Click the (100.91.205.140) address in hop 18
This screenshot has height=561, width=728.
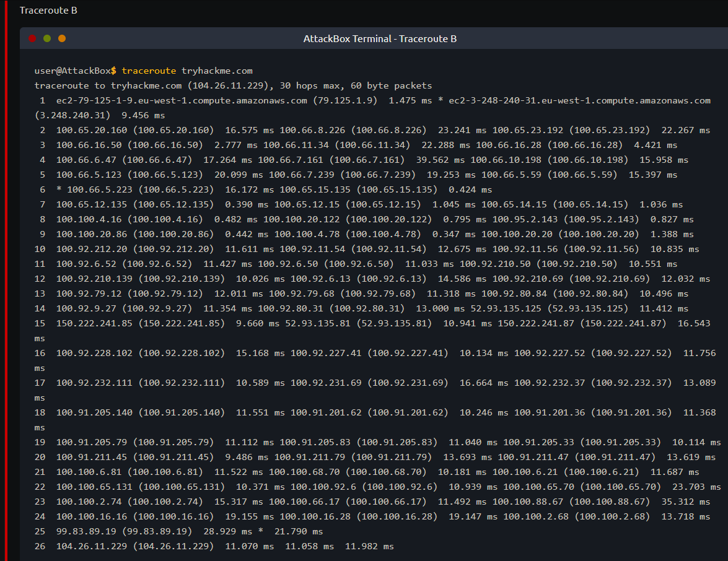click(x=182, y=412)
